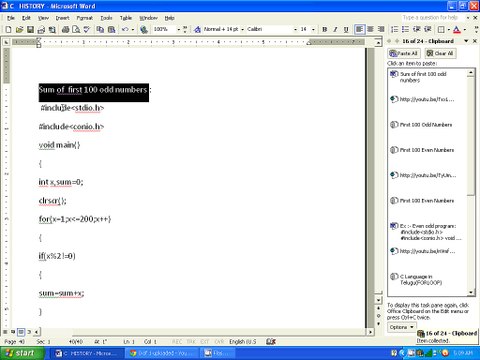Switch to the Chrome window in taskbar

(161, 353)
